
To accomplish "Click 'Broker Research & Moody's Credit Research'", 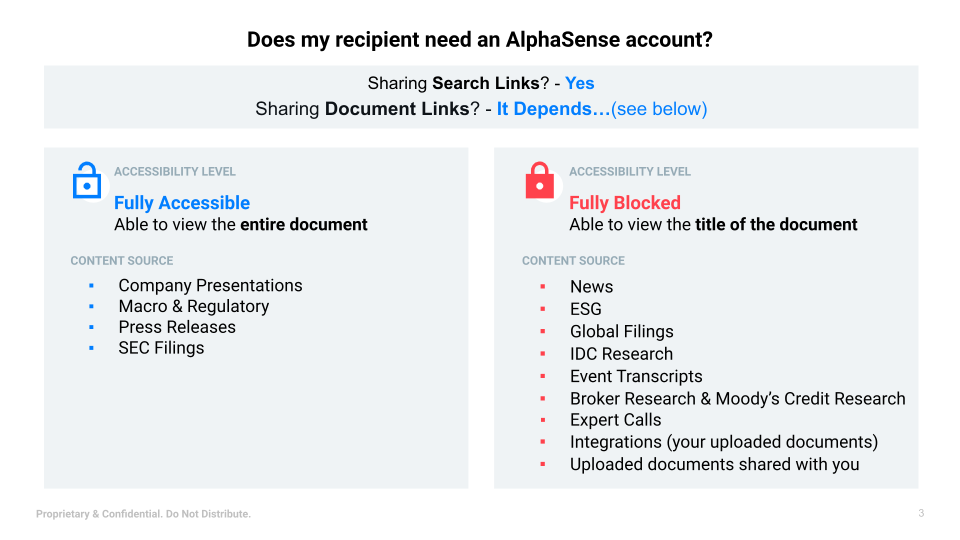I will click(737, 399).
